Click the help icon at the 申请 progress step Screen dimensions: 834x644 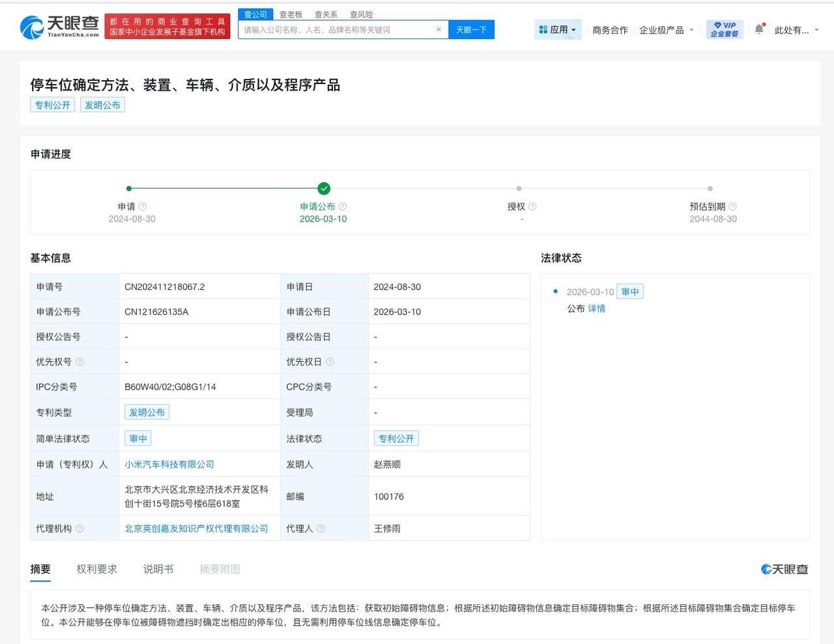pyautogui.click(x=142, y=206)
